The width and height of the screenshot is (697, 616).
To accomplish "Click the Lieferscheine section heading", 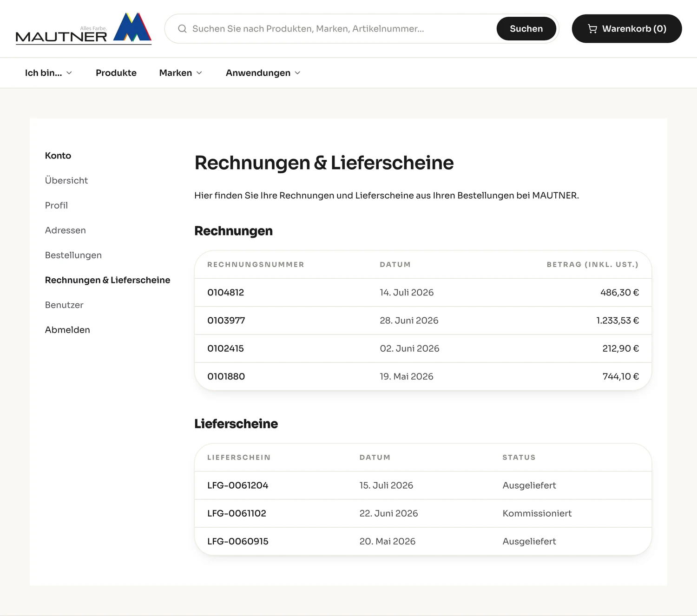I will (236, 424).
